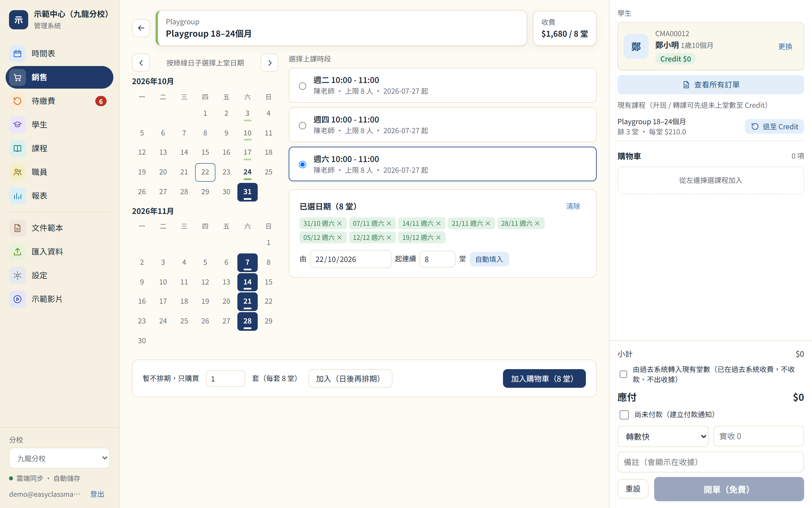The width and height of the screenshot is (812, 508).
Task: Open the 轉數快 payment method dropdown
Action: [x=663, y=436]
